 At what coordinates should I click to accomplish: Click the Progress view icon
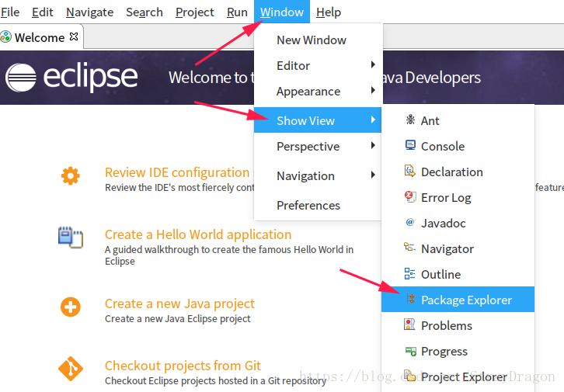(410, 351)
